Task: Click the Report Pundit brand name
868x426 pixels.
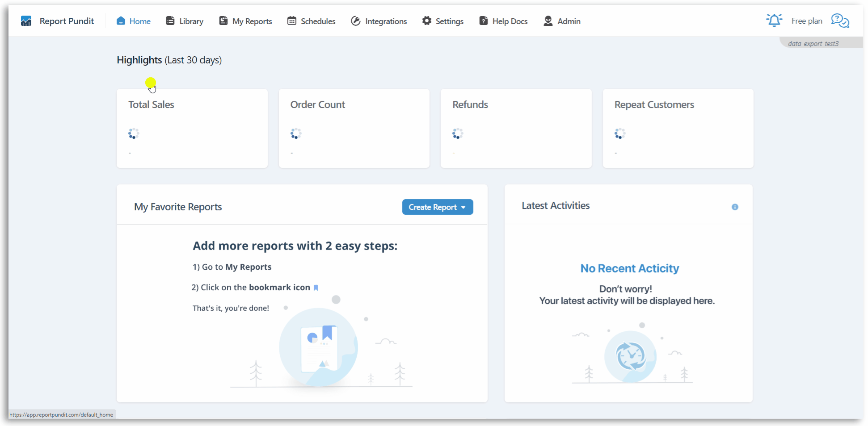Action: [x=67, y=21]
